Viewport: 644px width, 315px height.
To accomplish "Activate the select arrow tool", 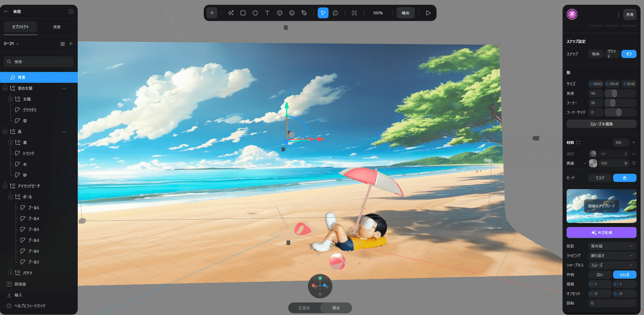I will 323,13.
